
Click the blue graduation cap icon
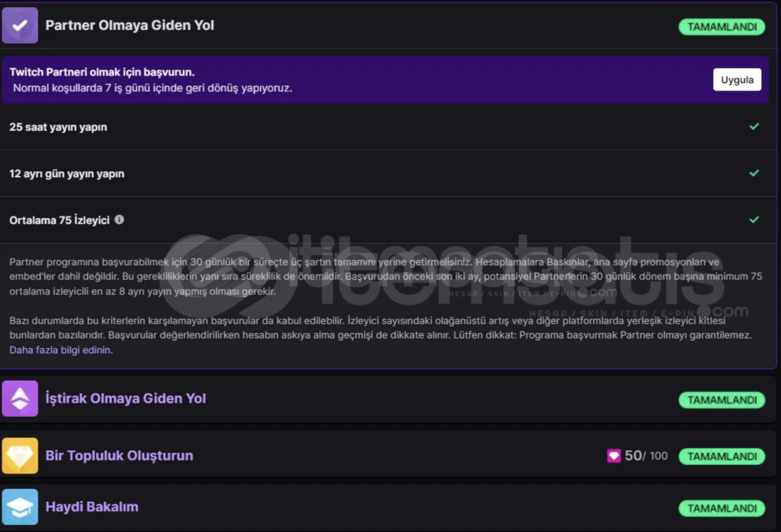click(20, 507)
